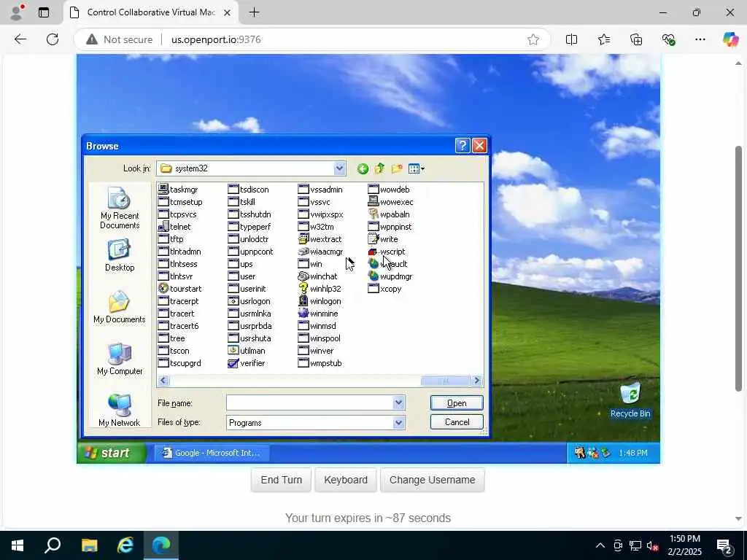Open the XP start menu
747x560 pixels.
click(112, 452)
